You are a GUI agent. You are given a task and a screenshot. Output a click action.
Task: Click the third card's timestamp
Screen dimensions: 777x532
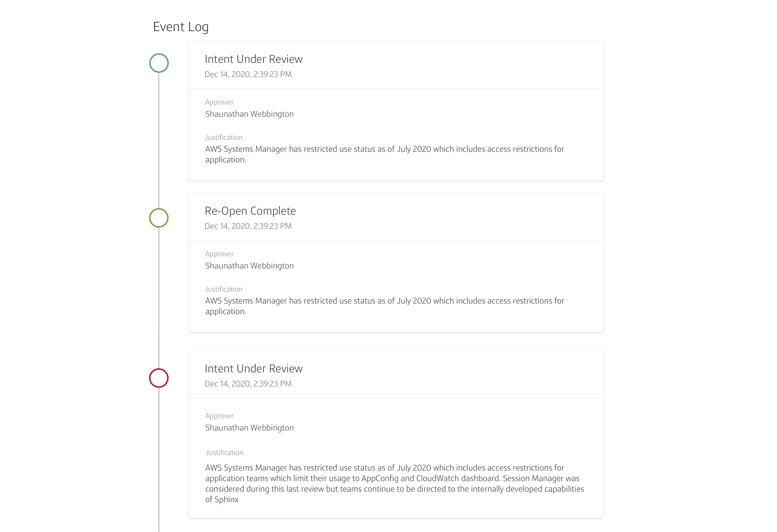click(248, 384)
